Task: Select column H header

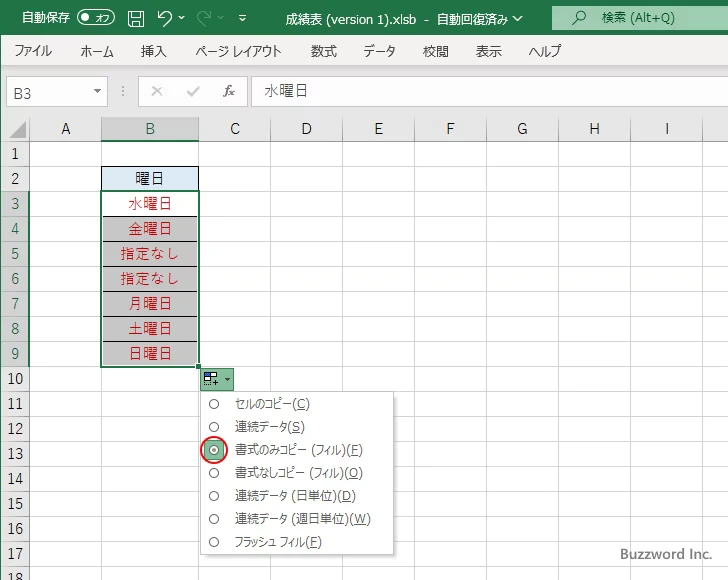Action: pyautogui.click(x=594, y=129)
